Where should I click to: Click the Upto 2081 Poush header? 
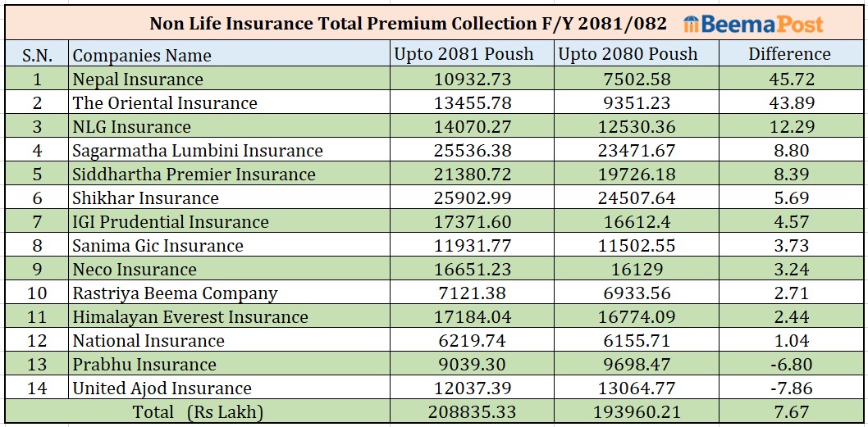pos(464,54)
